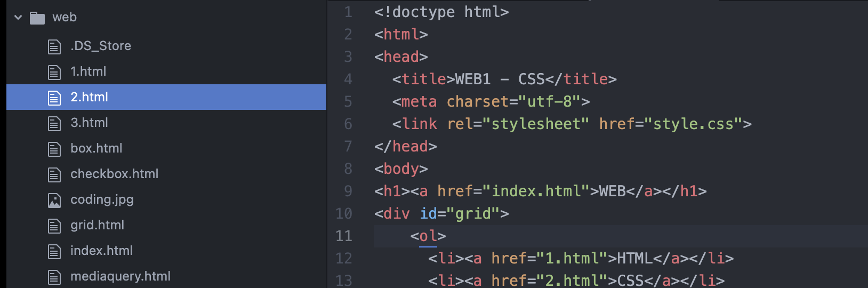Click line number 1 in gutter
The image size is (868, 288).
[348, 12]
